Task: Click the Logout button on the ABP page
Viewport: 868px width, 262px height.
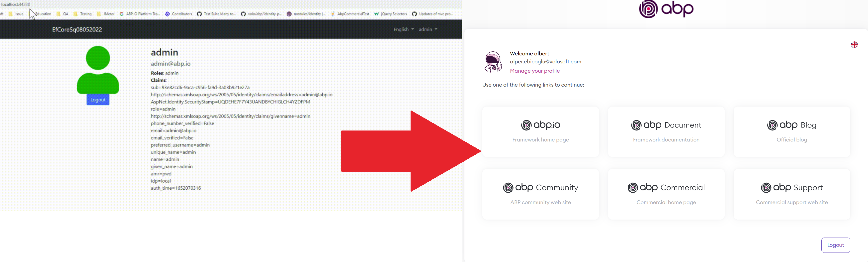Action: 836,245
